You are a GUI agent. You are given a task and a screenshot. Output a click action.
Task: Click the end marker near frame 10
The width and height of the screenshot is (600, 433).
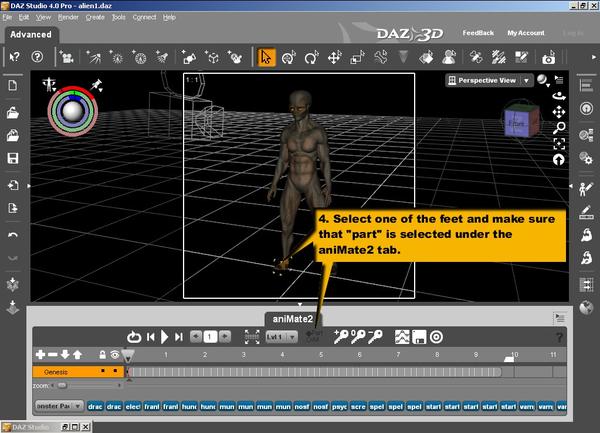click(x=509, y=358)
